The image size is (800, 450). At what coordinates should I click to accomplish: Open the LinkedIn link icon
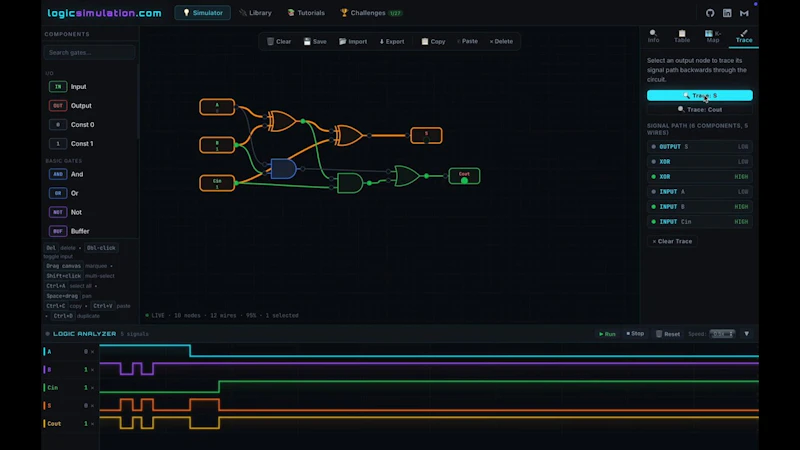(727, 13)
